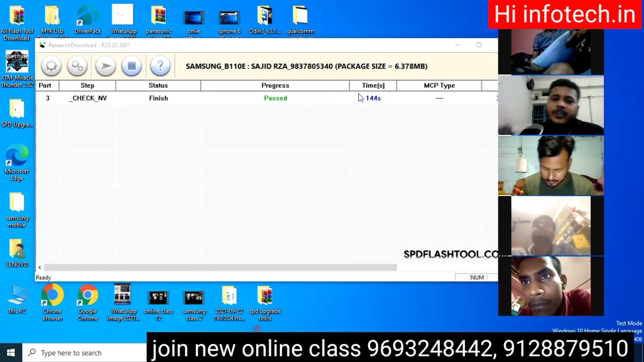
Task: Stop downloading with the square icon
Action: click(x=132, y=66)
